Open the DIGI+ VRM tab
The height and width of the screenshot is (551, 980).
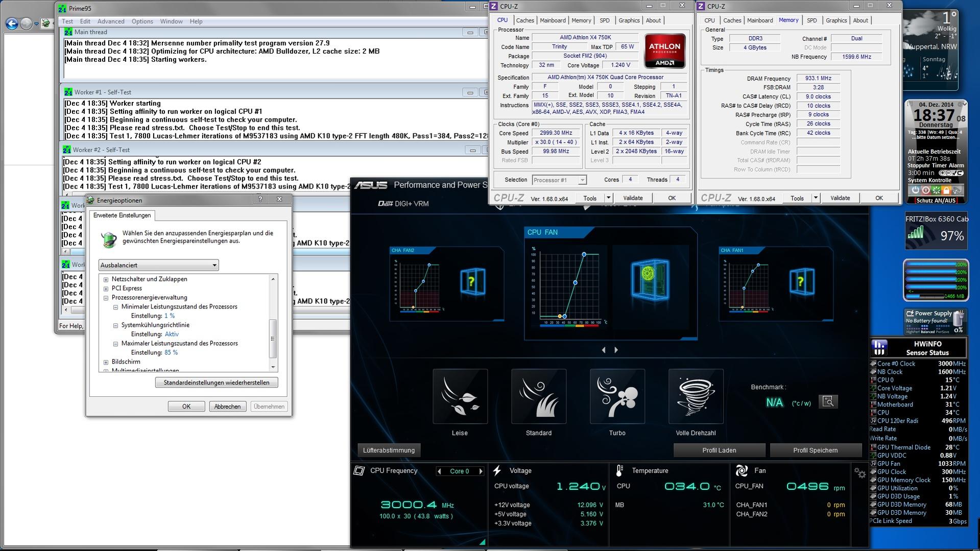click(403, 204)
